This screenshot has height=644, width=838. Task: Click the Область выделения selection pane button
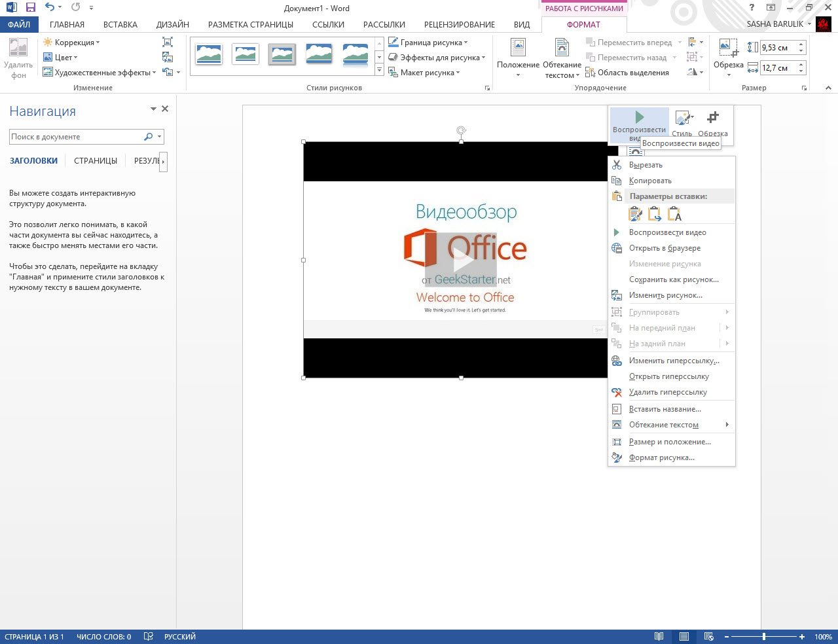coord(627,73)
